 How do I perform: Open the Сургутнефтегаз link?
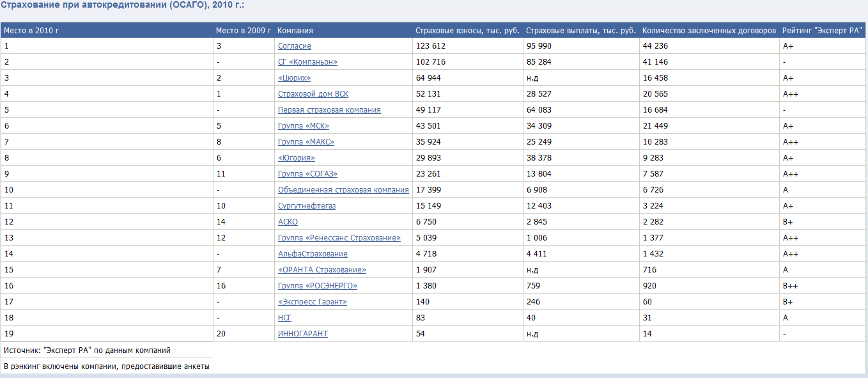(307, 206)
